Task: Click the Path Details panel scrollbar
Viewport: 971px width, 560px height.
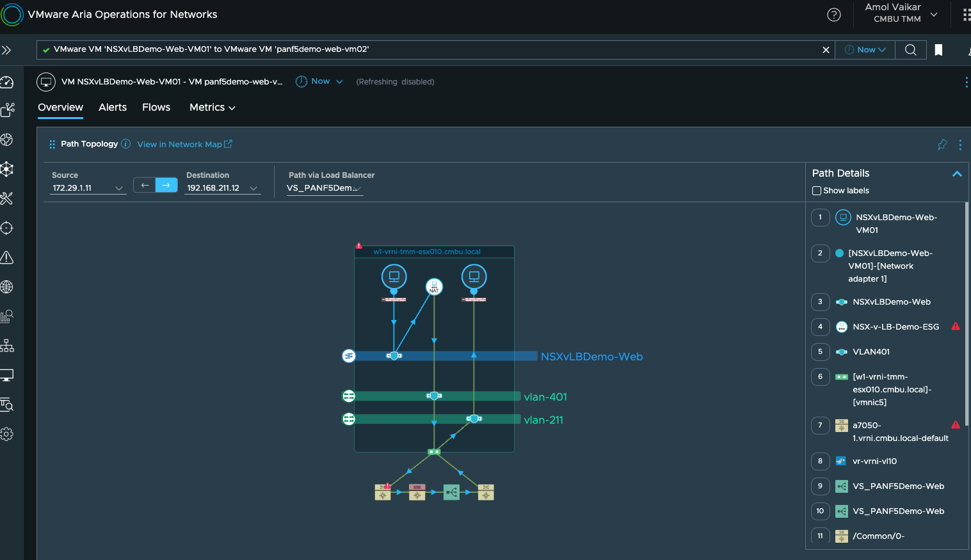Action: click(x=967, y=314)
